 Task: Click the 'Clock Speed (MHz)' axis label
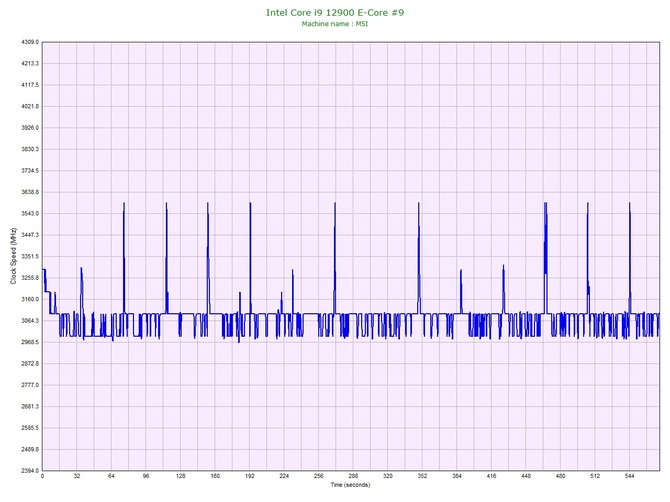pos(13,256)
